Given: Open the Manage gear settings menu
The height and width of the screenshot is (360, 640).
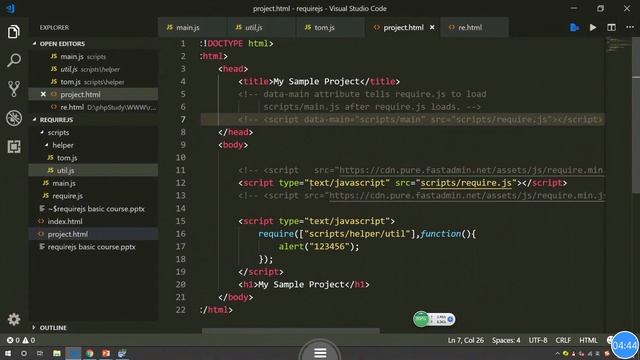Looking at the screenshot, I should click(x=13, y=319).
